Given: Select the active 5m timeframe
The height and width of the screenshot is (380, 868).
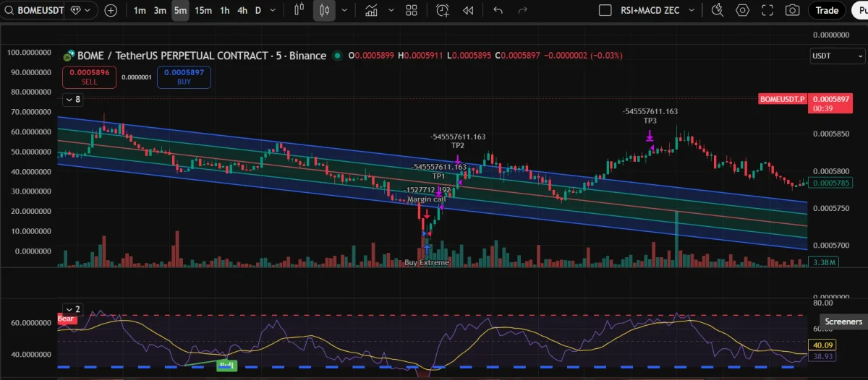Looking at the screenshot, I should coord(180,11).
